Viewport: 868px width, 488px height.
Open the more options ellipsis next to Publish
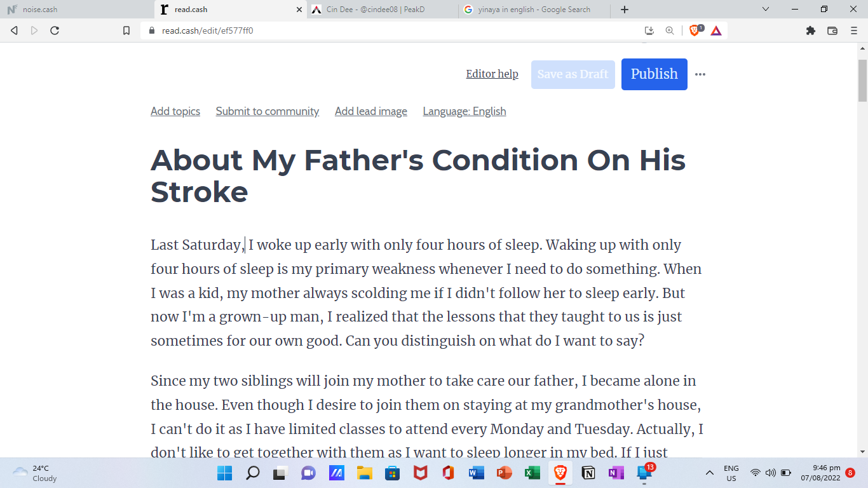coord(700,74)
